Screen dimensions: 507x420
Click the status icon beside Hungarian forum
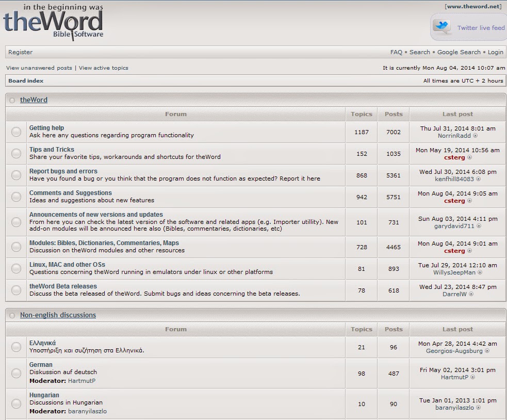[16, 403]
